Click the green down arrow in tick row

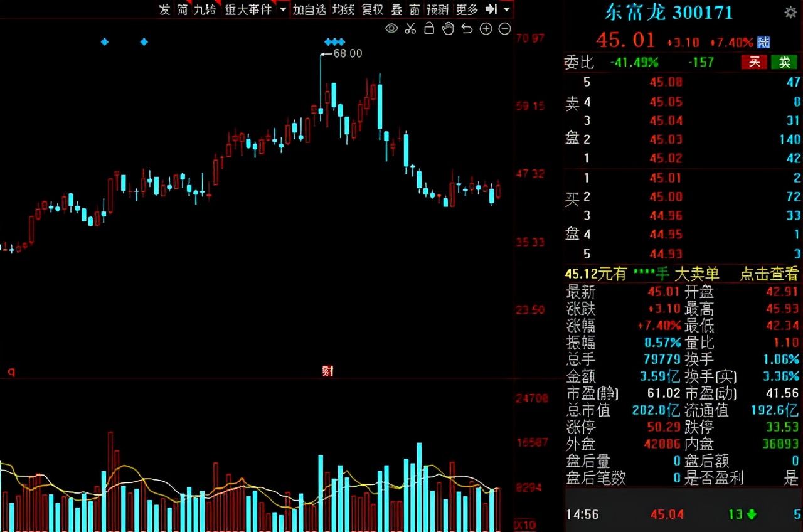click(x=751, y=514)
